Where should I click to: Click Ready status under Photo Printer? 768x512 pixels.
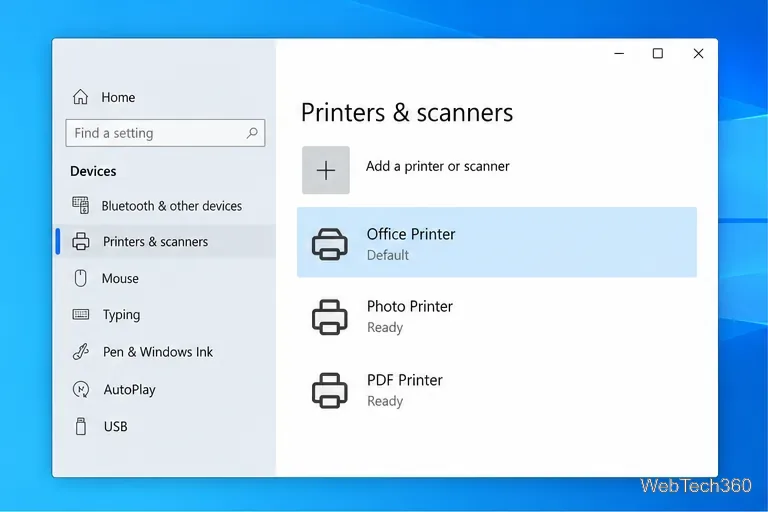385,327
